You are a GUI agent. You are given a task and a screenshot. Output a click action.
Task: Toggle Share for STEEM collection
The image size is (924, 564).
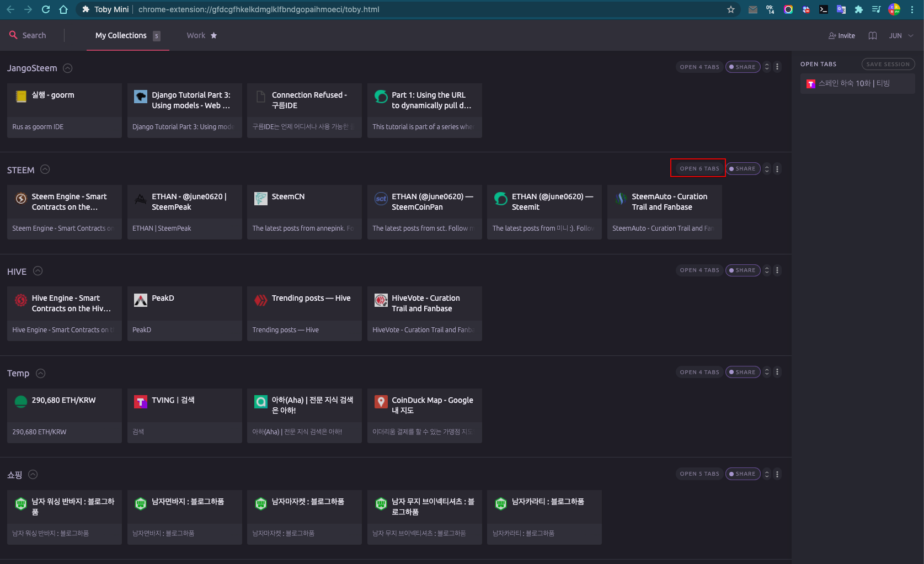[743, 168]
